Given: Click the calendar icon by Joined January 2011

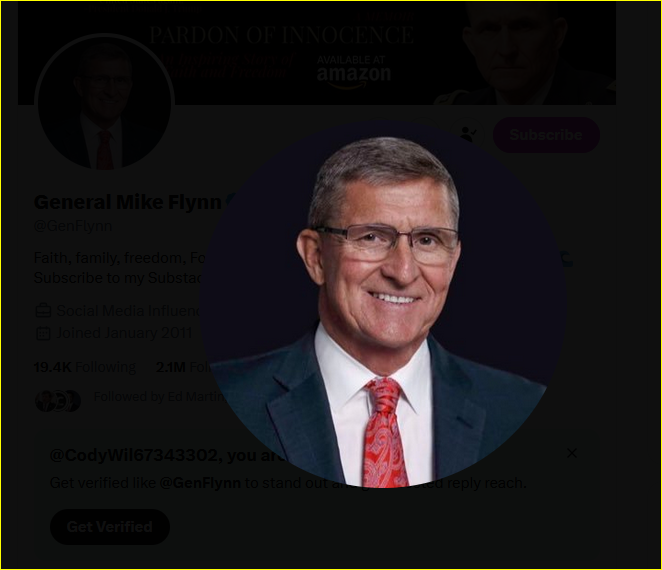Looking at the screenshot, I should pos(43,333).
